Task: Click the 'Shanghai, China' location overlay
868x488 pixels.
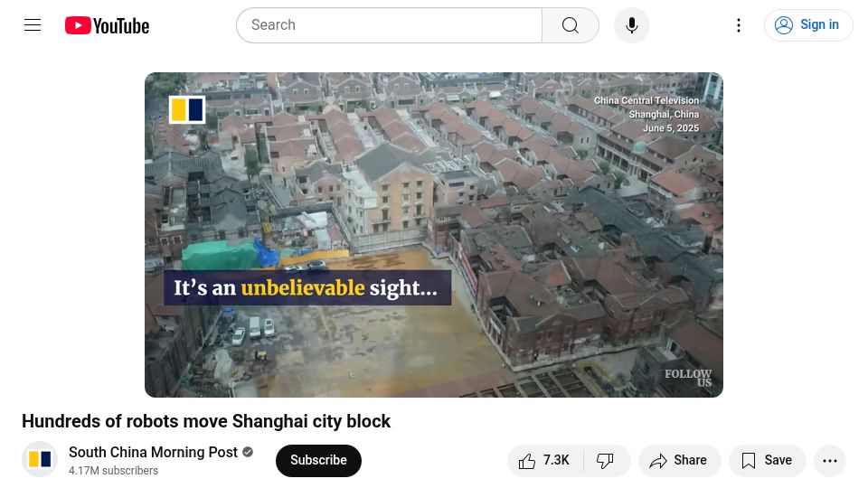Action: (x=664, y=115)
